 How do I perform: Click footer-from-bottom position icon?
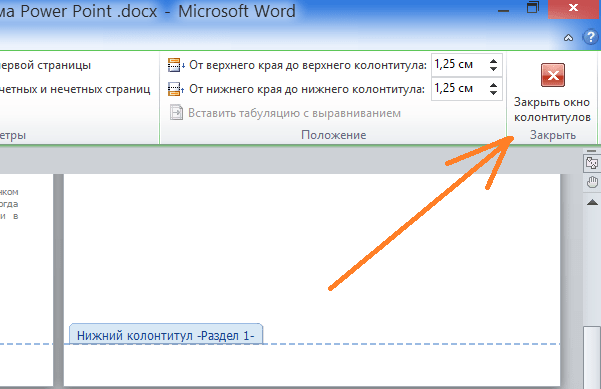pos(176,89)
